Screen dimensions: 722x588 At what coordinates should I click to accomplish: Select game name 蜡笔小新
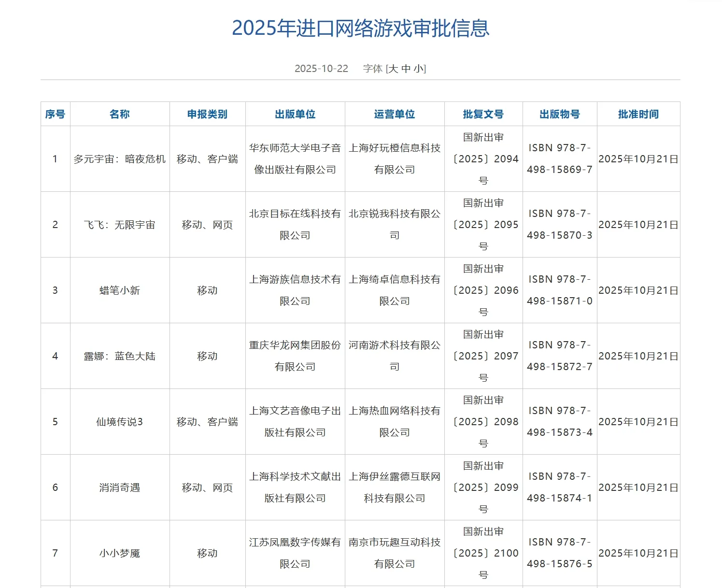120,290
